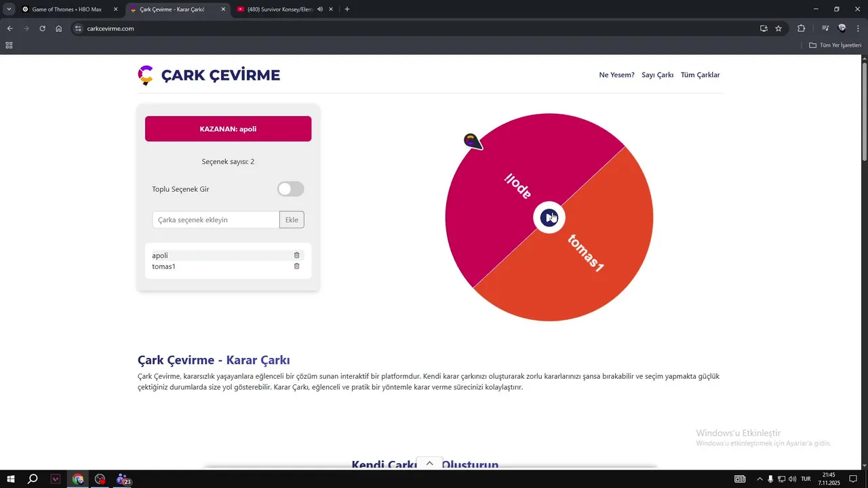Click the KAZANAN: apoli banner
The image size is (868, 488).
(228, 129)
